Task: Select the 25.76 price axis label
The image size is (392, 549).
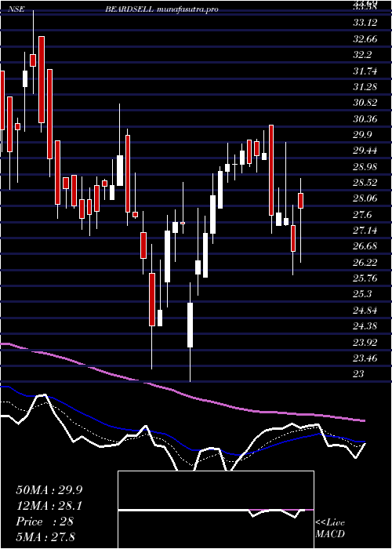Action: (365, 278)
